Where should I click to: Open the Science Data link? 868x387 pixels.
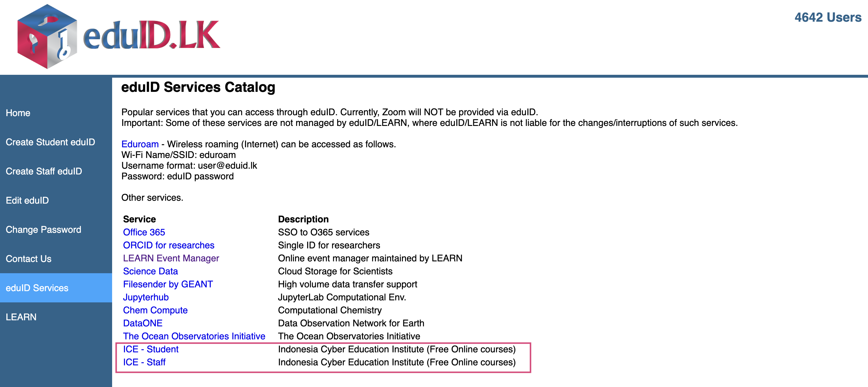[150, 271]
